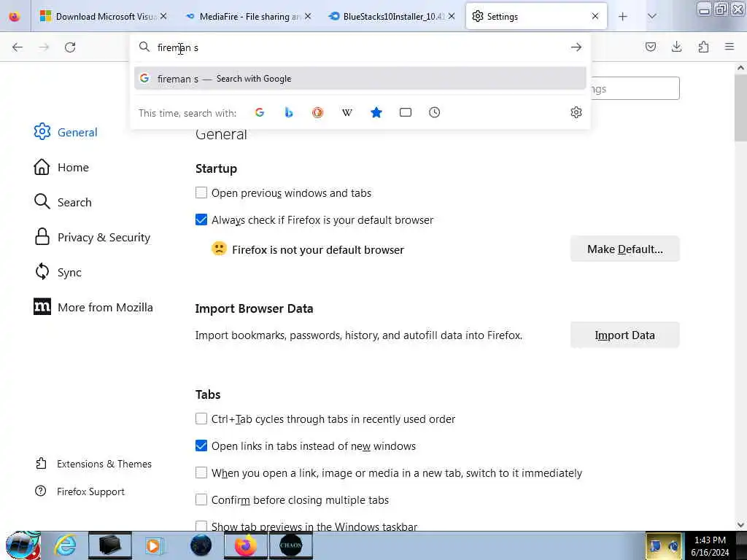Image resolution: width=747 pixels, height=560 pixels.
Task: Close the Download Microsoft Visual tab
Action: coord(163,16)
